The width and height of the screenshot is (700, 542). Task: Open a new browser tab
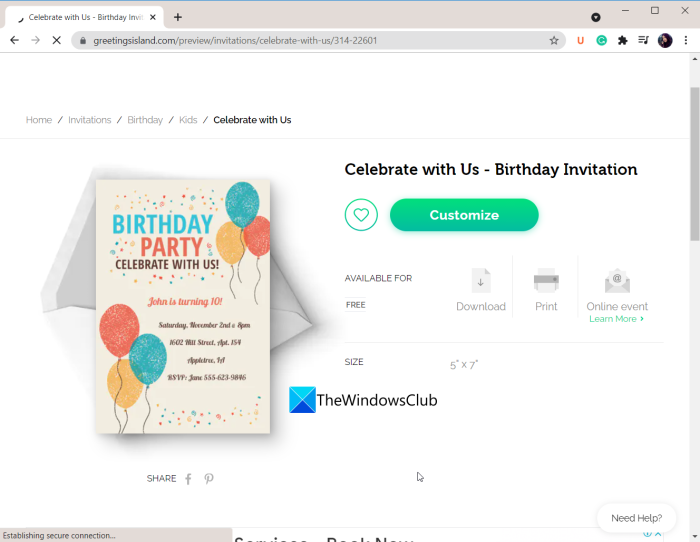178,17
